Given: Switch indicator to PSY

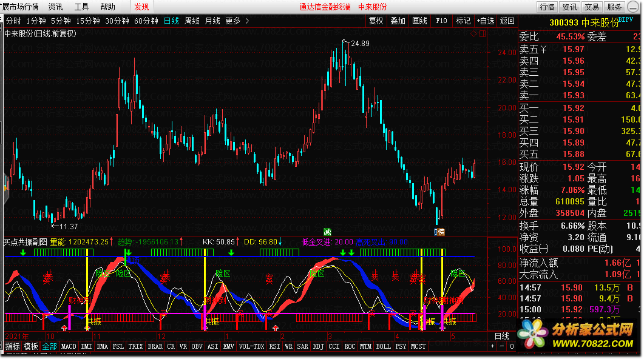Looking at the screenshot, I should pyautogui.click(x=401, y=347).
